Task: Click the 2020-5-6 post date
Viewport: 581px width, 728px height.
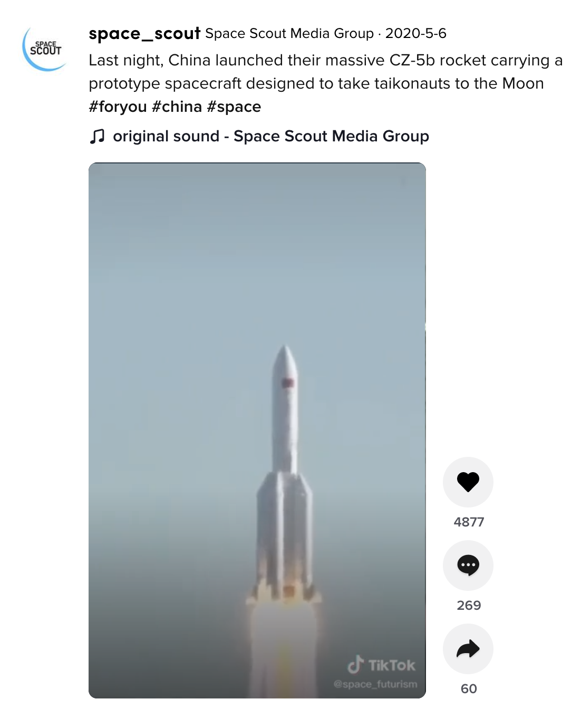Action: (x=415, y=34)
